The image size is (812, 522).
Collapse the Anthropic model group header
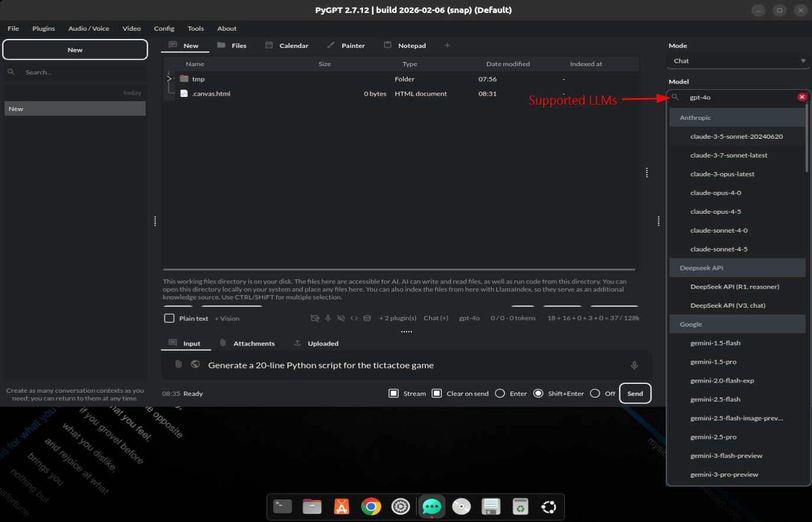[737, 118]
